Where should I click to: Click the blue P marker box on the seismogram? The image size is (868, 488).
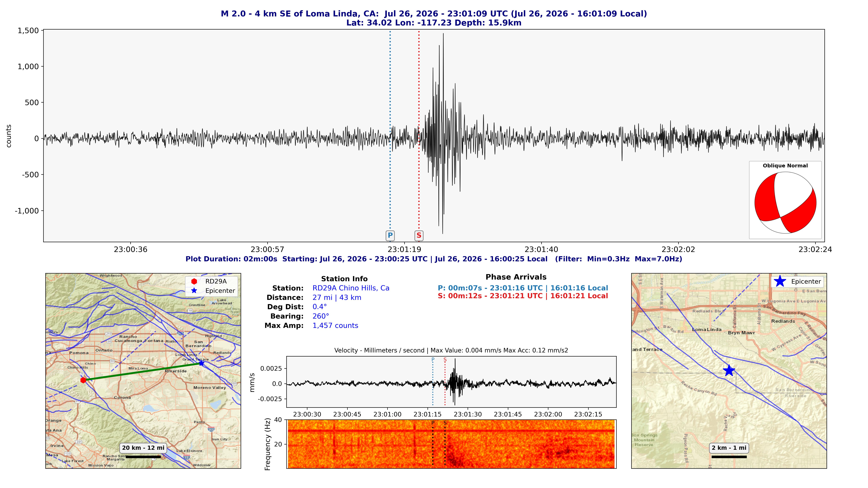390,235
